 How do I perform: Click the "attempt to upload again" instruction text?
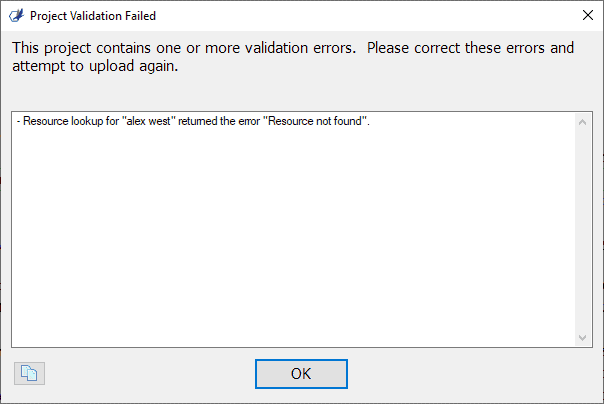[95, 66]
